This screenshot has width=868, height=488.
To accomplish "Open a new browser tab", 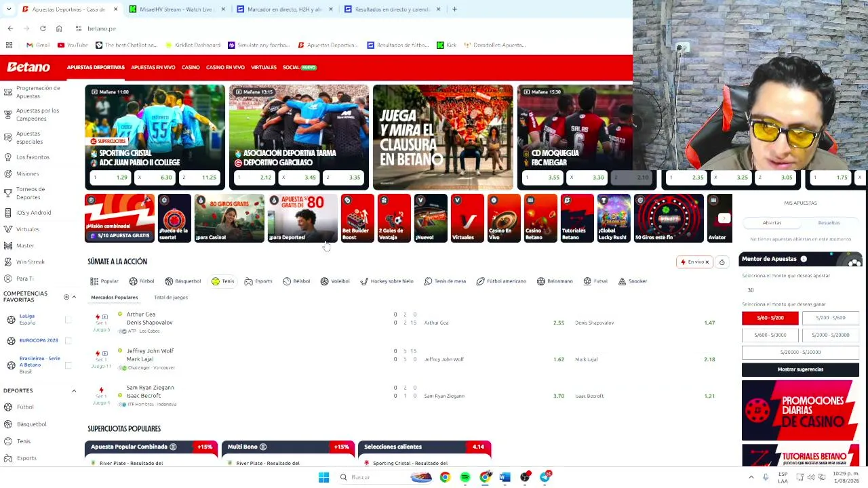I will click(454, 9).
